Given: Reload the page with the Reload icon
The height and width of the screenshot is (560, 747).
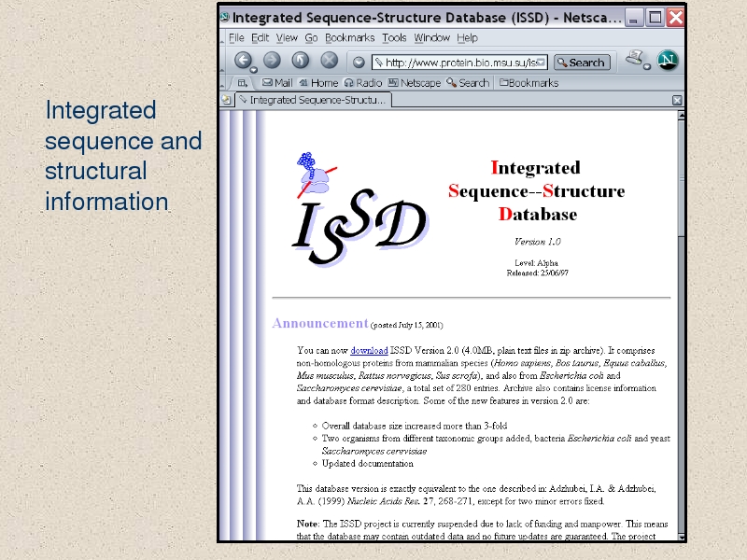Looking at the screenshot, I should pos(301,60).
